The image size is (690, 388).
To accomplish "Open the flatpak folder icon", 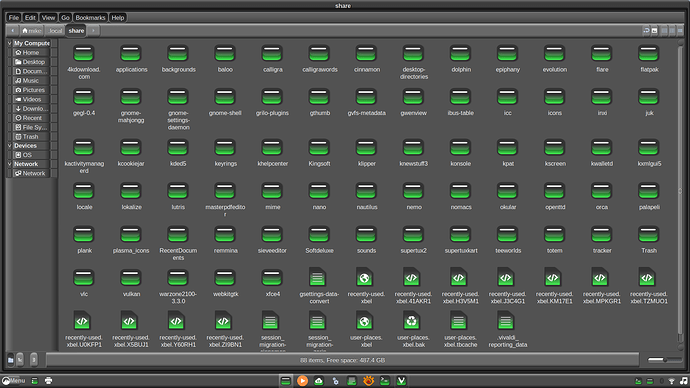I will pyautogui.click(x=649, y=54).
